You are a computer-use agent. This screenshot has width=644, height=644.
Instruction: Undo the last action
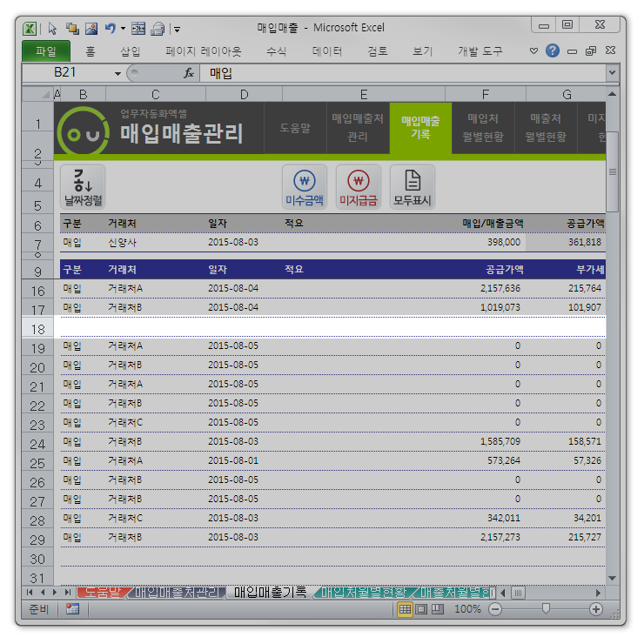pos(110,29)
